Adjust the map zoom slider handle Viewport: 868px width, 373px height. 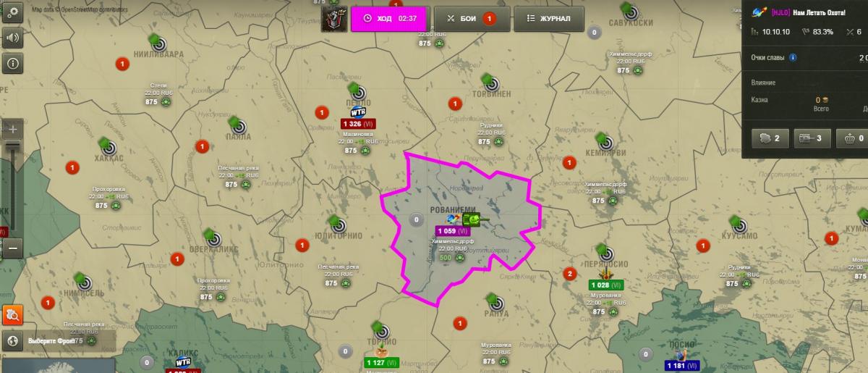pos(12,146)
